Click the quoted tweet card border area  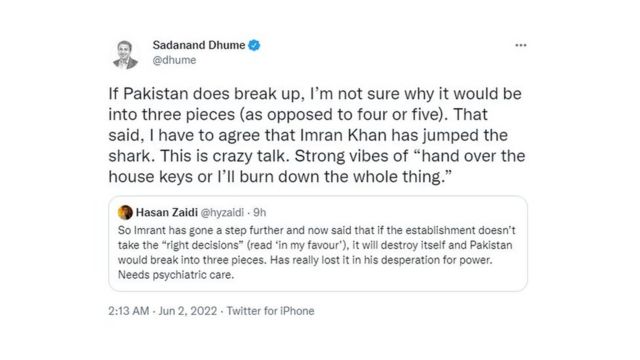[x=318, y=244]
